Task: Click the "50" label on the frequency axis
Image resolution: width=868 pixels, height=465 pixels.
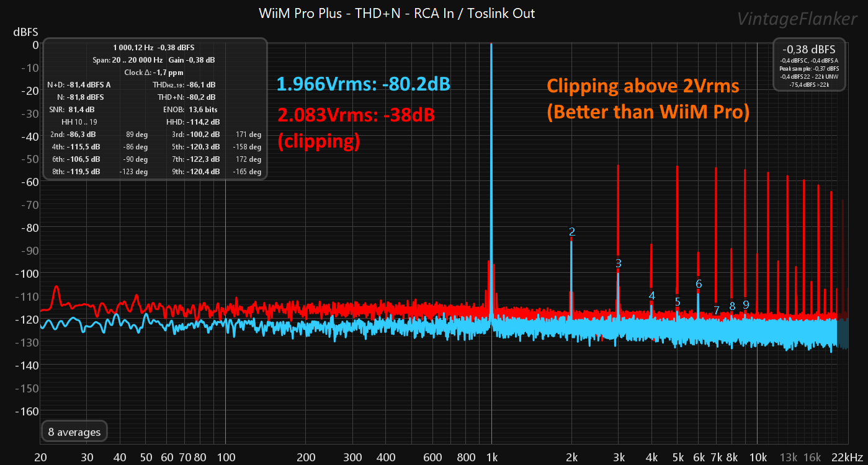Action: [145, 457]
